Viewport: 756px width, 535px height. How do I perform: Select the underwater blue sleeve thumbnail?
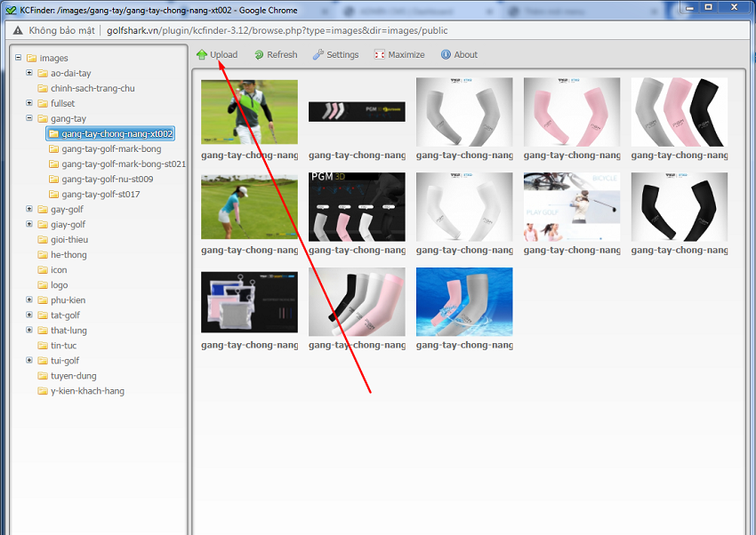coord(464,301)
